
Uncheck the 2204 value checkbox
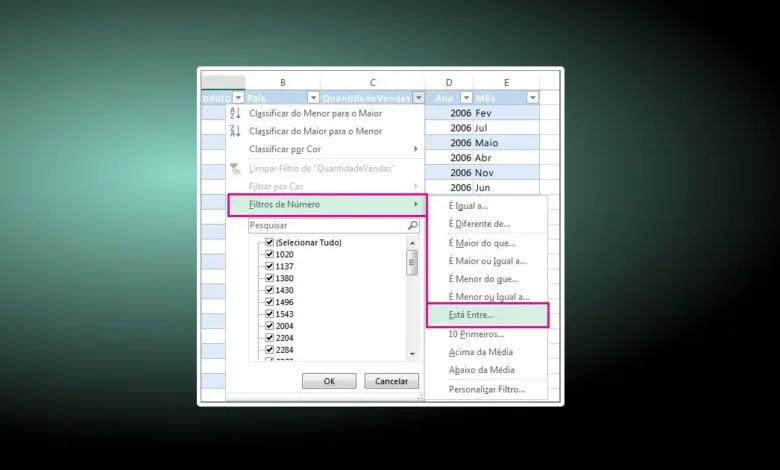pos(270,338)
